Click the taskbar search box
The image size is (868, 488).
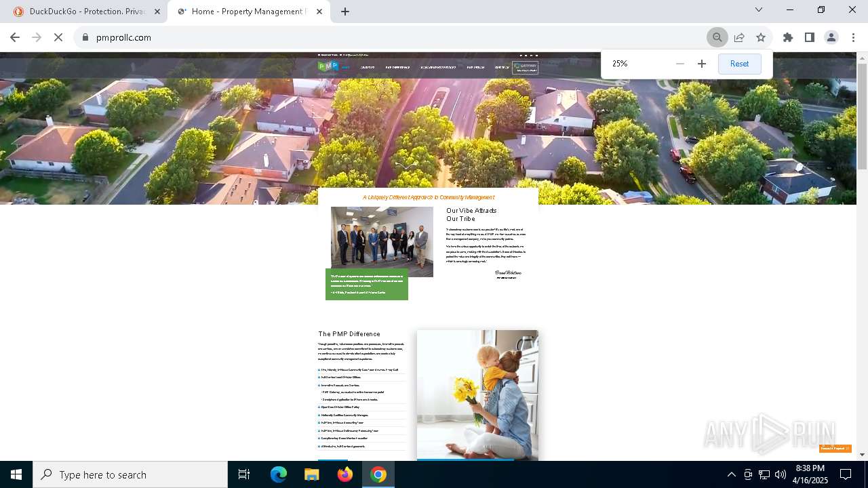(130, 474)
